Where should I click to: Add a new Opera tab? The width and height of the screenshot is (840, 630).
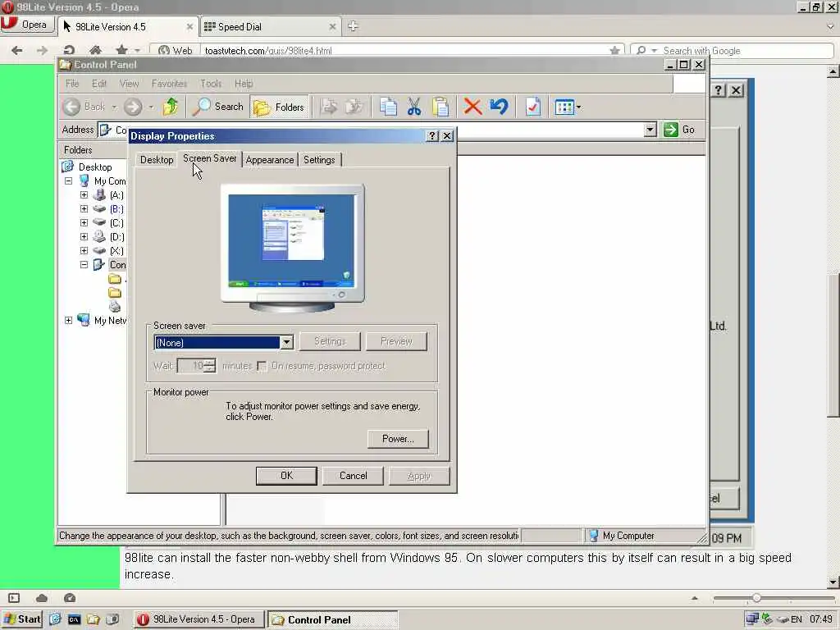coord(353,26)
